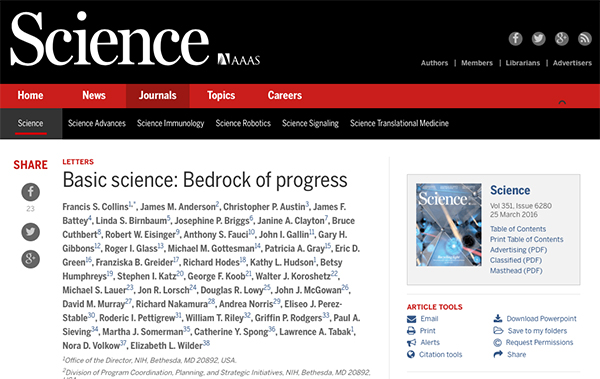Open the Citation tools link
Viewport: 600px width, 379px height.
click(x=440, y=354)
